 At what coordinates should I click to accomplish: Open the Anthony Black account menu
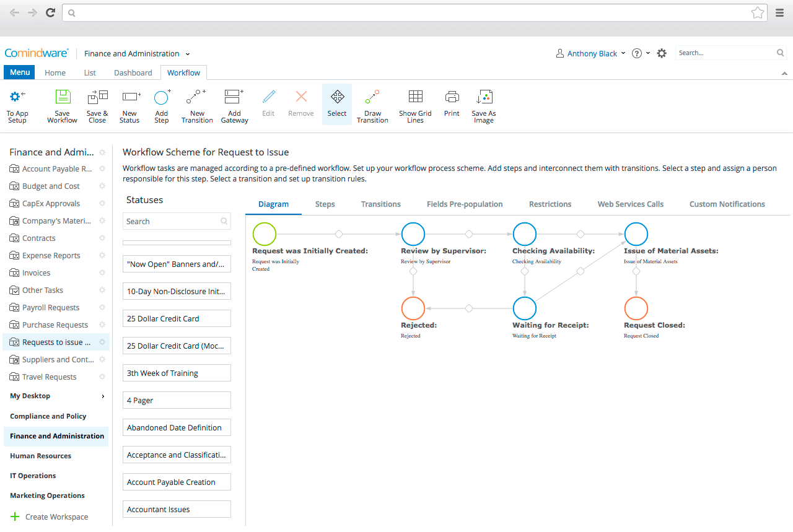click(x=590, y=53)
